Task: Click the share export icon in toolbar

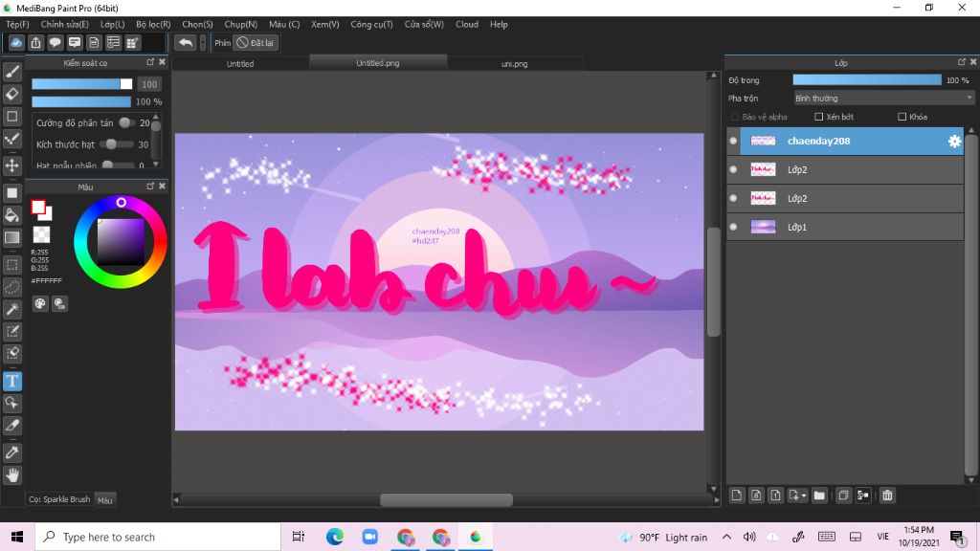Action: tap(35, 42)
